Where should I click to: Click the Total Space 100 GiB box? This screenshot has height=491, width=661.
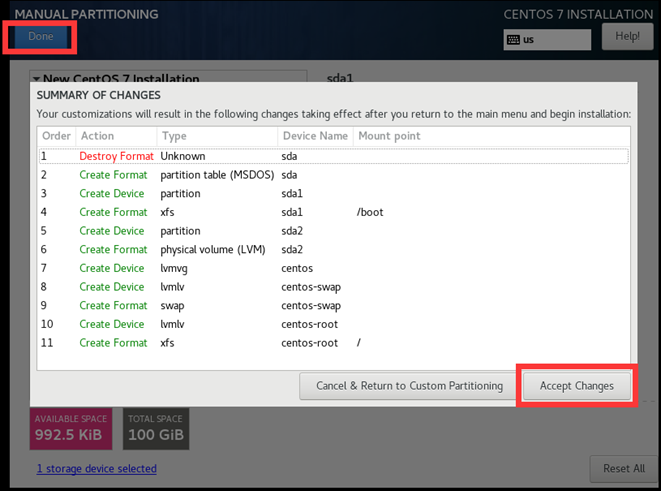pyautogui.click(x=156, y=429)
